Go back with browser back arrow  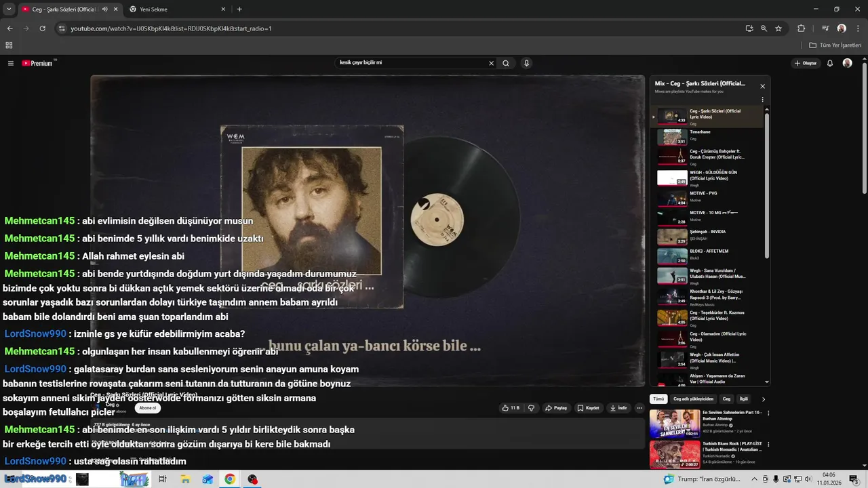coord(9,28)
